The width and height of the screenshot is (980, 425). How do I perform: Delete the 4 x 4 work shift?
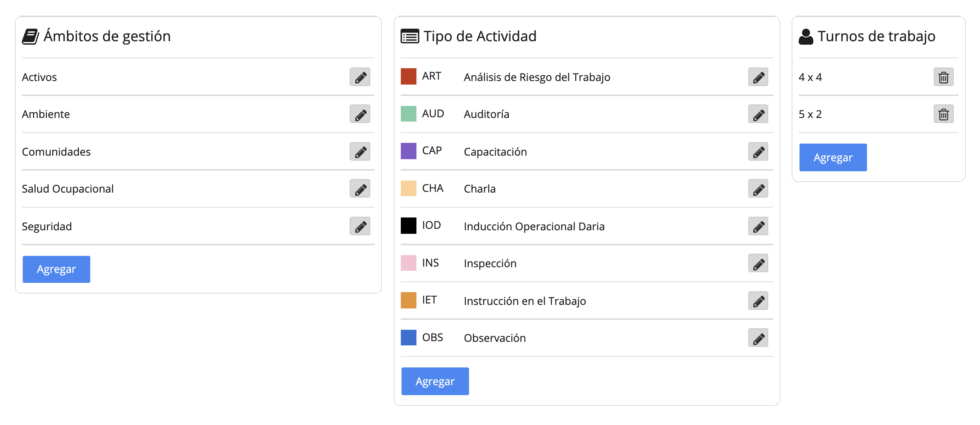(943, 77)
